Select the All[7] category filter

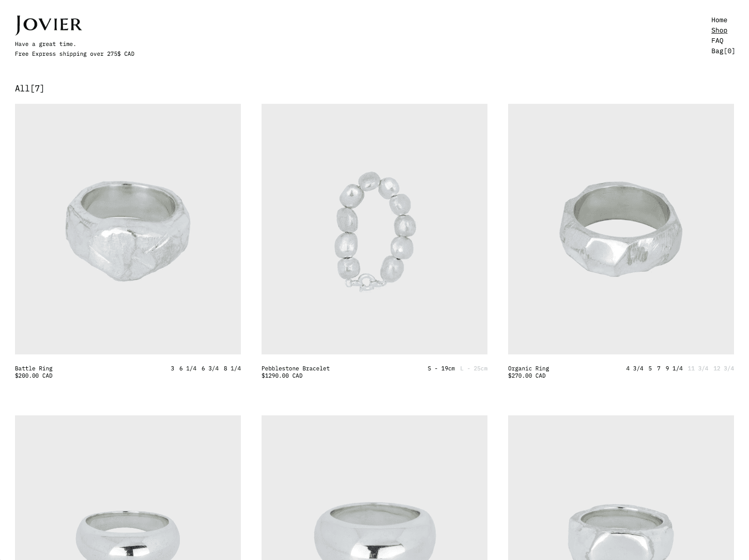[x=29, y=88]
